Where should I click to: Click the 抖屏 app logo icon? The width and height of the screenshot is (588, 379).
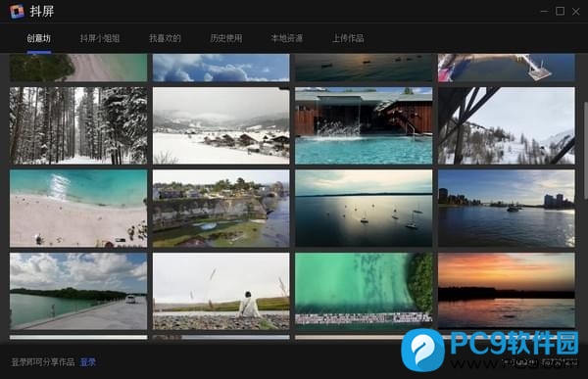[17, 11]
